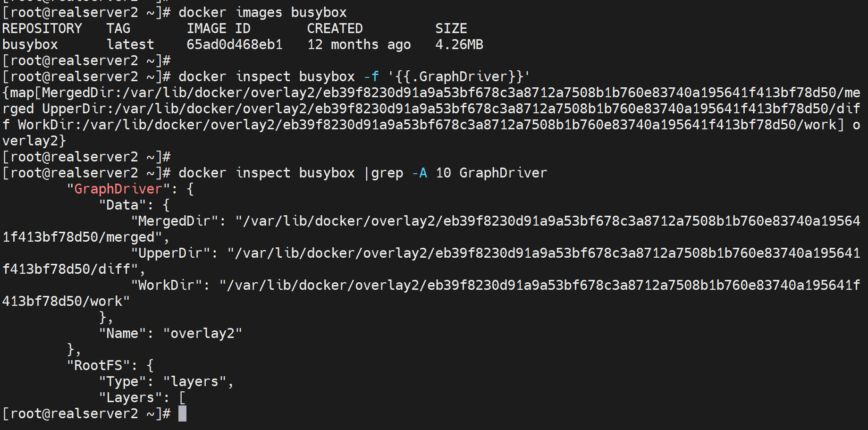This screenshot has height=430, width=868.
Task: Click the SIZE column header
Action: tap(451, 29)
